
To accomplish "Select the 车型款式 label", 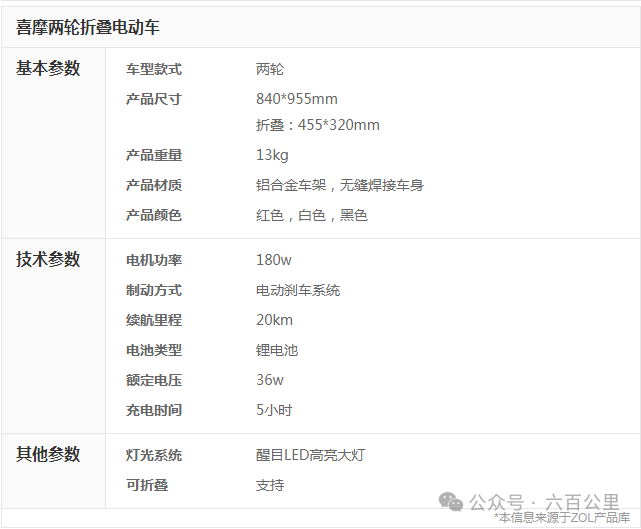I will (x=154, y=69).
